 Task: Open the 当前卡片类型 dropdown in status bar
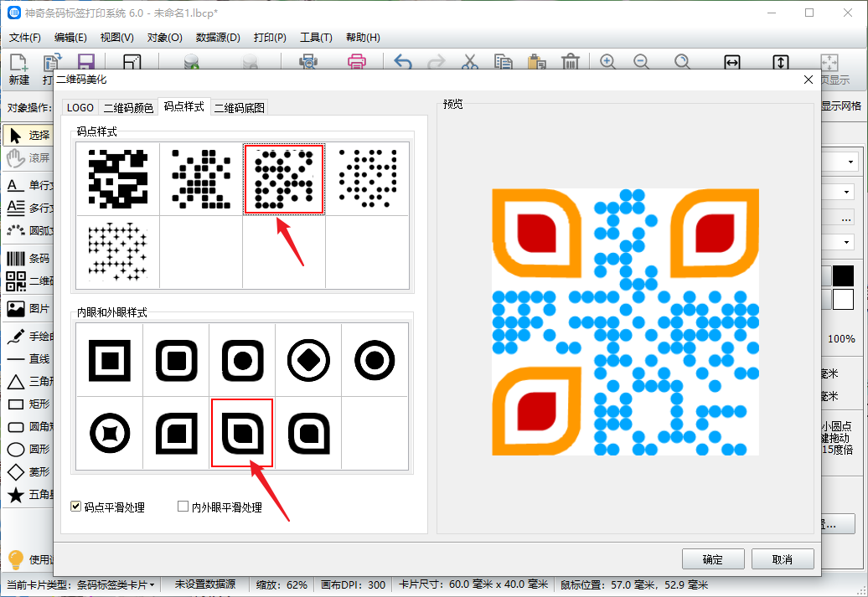point(151,584)
